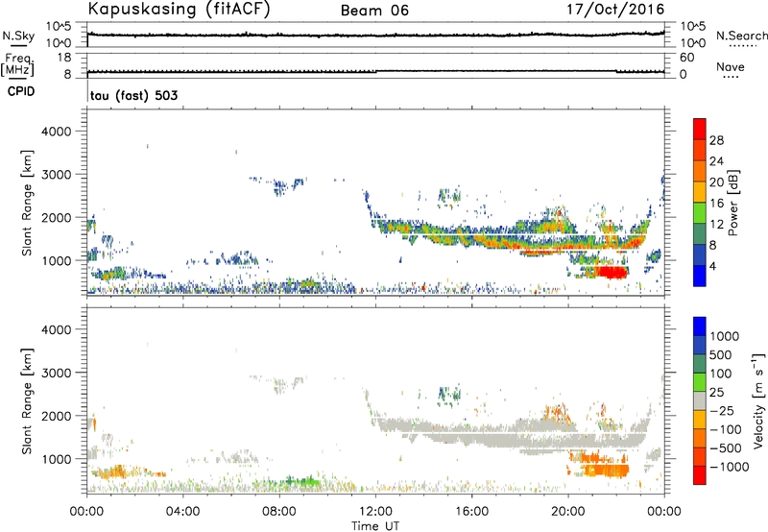Select the Freq. [MHz] axis label
This screenshot has width=768, height=532.
click(x=19, y=65)
